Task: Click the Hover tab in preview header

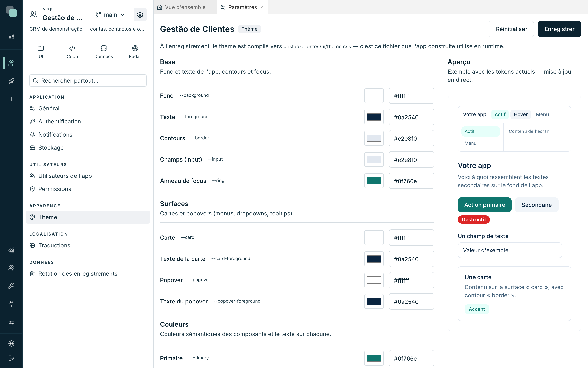Action: [520, 114]
